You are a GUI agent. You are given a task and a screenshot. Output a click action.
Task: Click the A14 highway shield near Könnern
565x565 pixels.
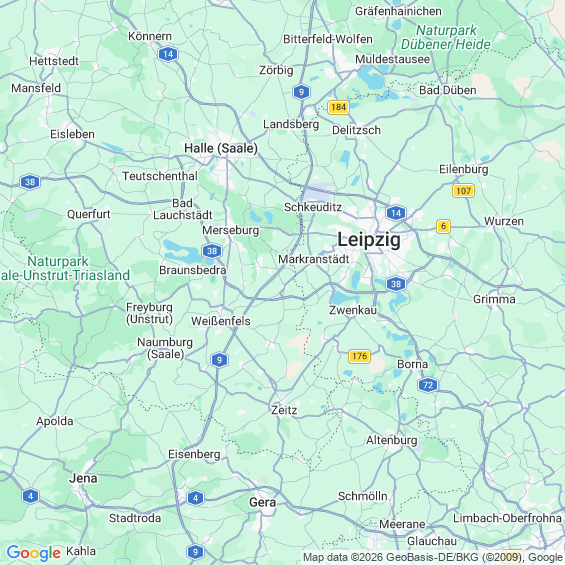coord(168,54)
